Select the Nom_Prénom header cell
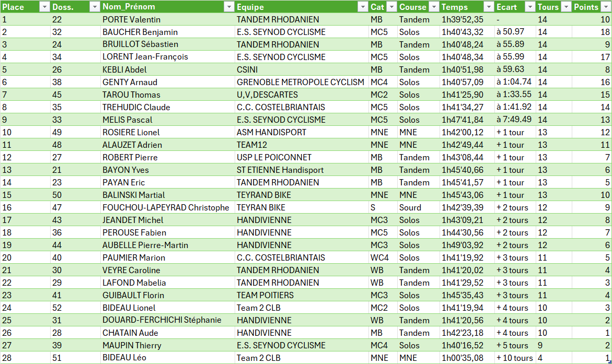Image resolution: width=612 pixels, height=364 pixels. coord(167,7)
